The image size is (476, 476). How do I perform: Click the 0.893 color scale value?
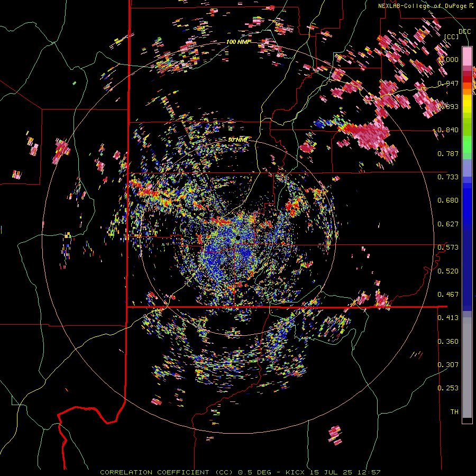pyautogui.click(x=448, y=106)
